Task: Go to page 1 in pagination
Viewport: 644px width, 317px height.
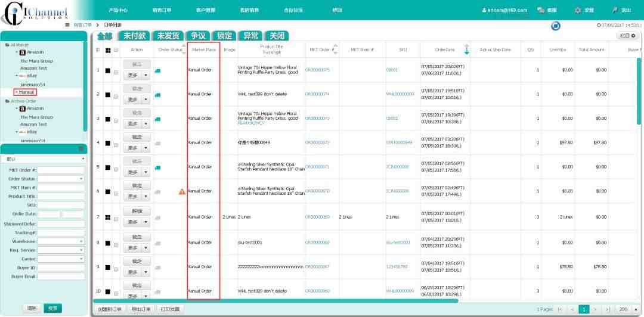Action: pos(584,309)
